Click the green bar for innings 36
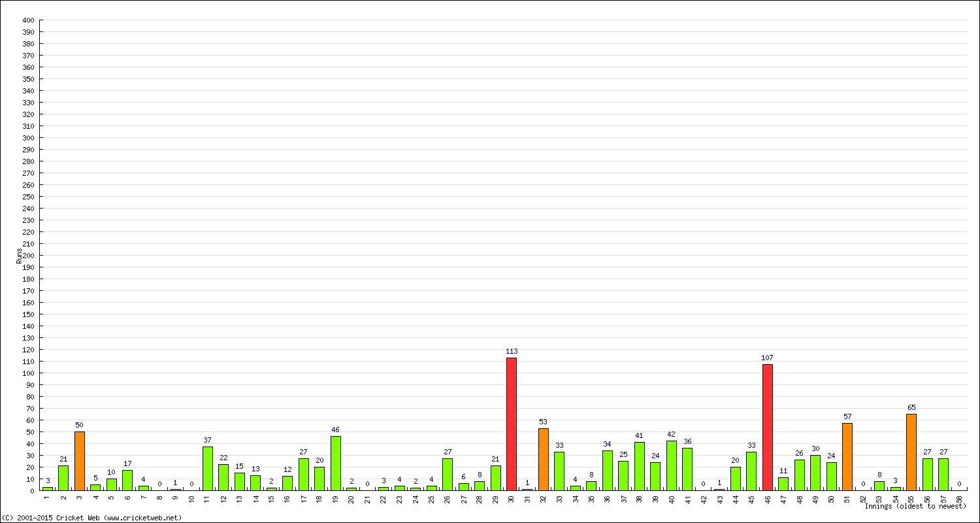 [607, 470]
